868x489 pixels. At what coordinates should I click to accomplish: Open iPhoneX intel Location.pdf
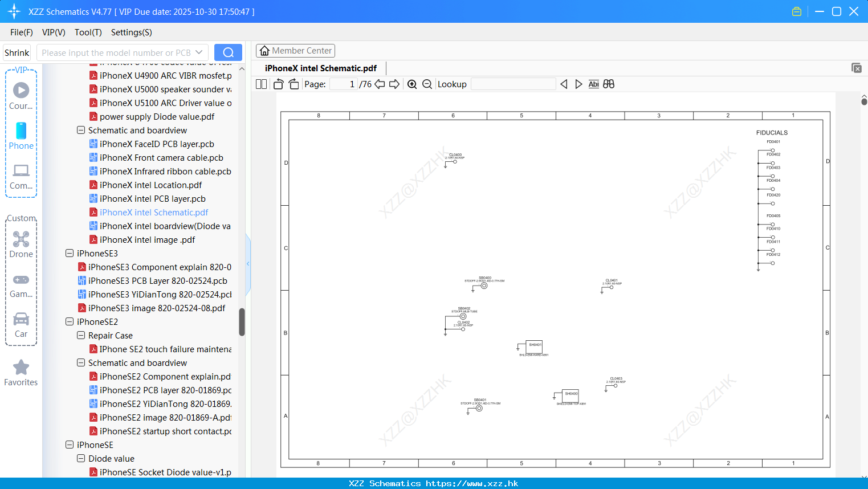(x=150, y=185)
